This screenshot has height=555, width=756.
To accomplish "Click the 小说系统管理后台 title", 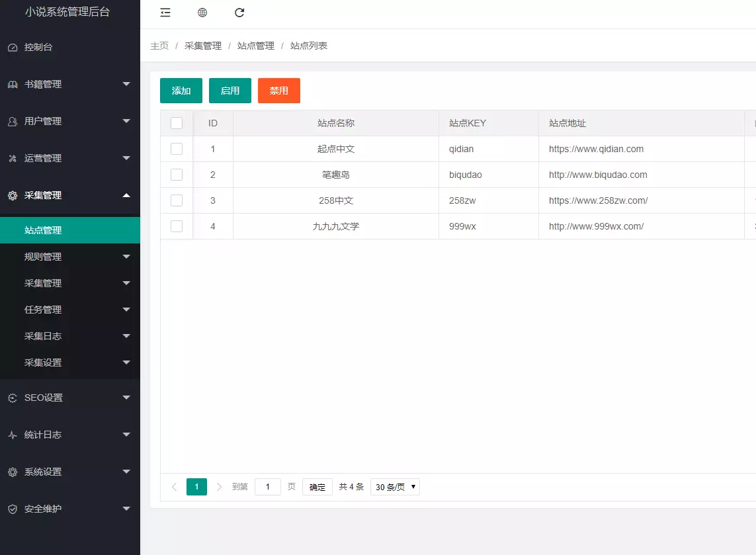I will (67, 11).
